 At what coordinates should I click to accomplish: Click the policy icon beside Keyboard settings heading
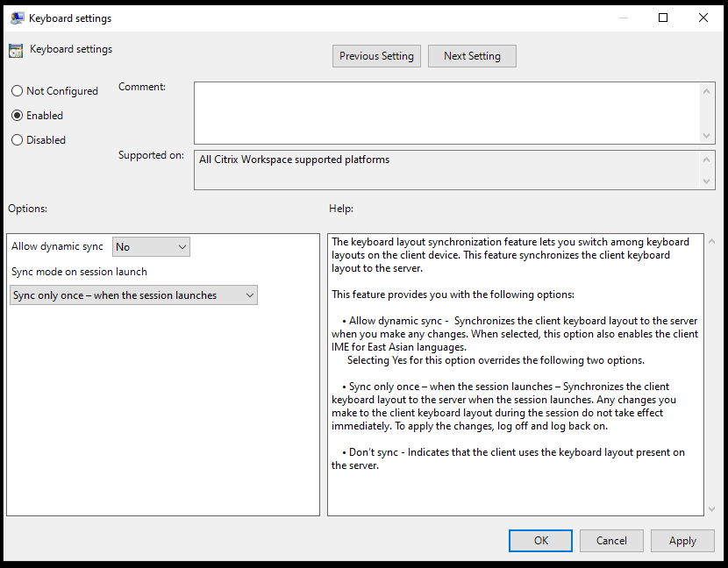pyautogui.click(x=16, y=50)
